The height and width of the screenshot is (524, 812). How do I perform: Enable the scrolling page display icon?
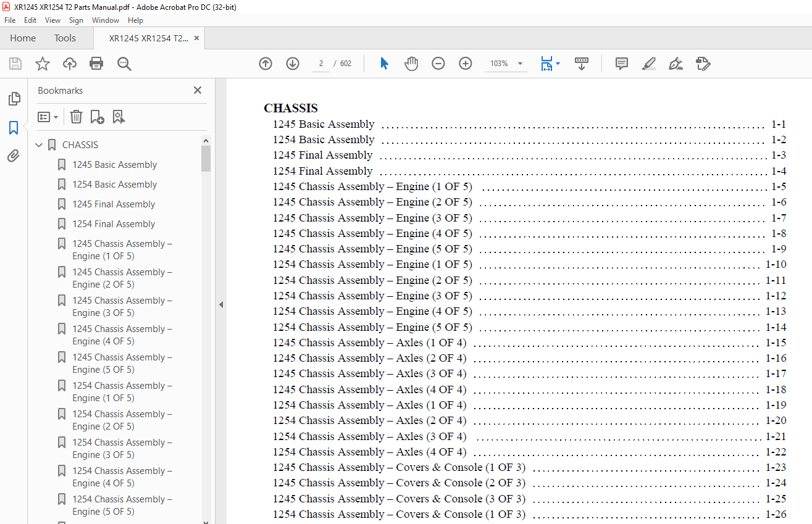pyautogui.click(x=582, y=64)
